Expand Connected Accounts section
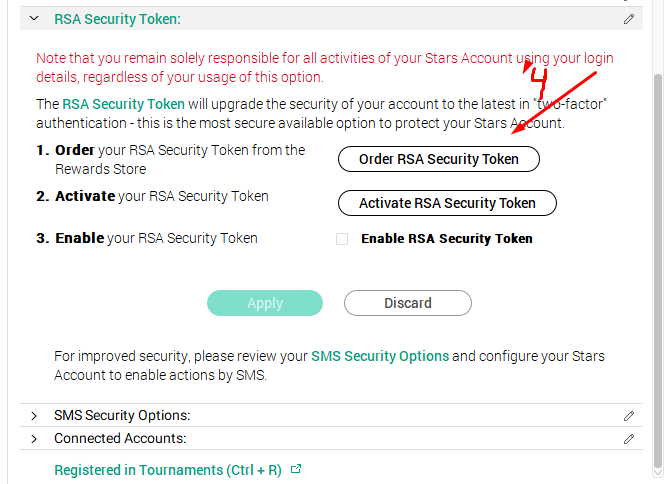Viewport: 666px width, 484px height. coord(34,439)
